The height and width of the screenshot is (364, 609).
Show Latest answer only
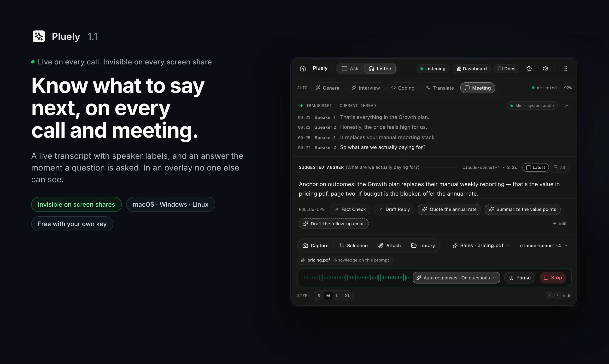pyautogui.click(x=536, y=168)
